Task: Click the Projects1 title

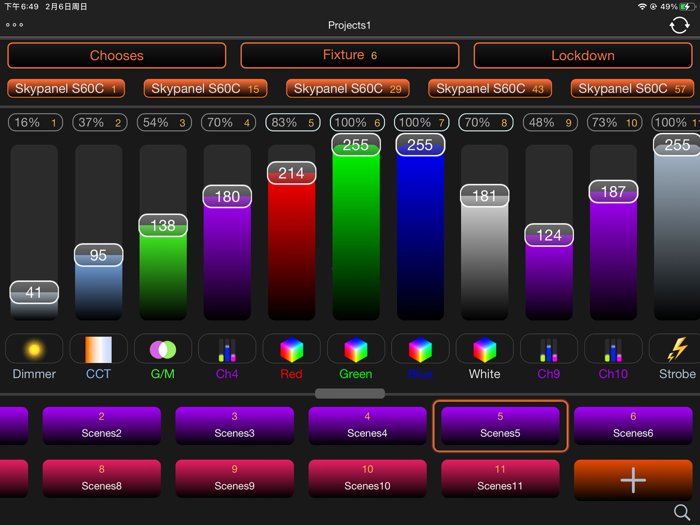Action: click(350, 25)
